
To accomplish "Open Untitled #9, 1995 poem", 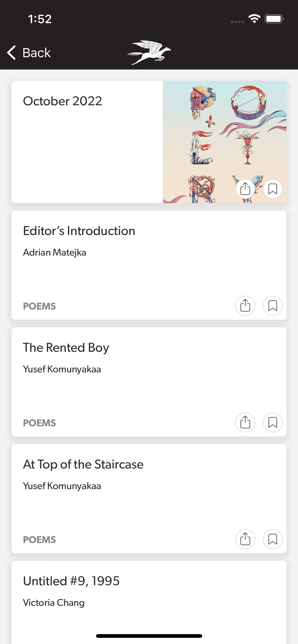I will point(71,581).
